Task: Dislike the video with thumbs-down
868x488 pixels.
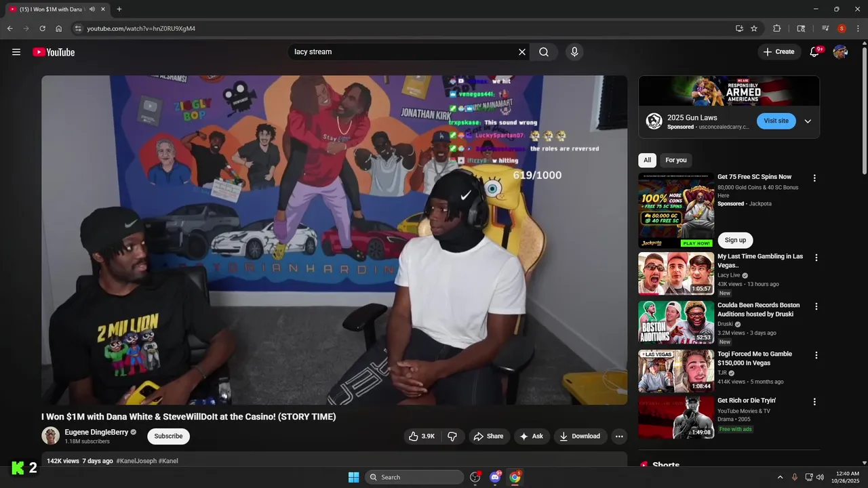Action: click(452, 436)
